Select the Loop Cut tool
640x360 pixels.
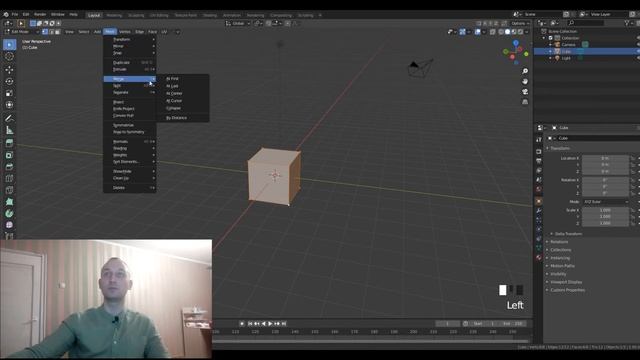(9, 178)
